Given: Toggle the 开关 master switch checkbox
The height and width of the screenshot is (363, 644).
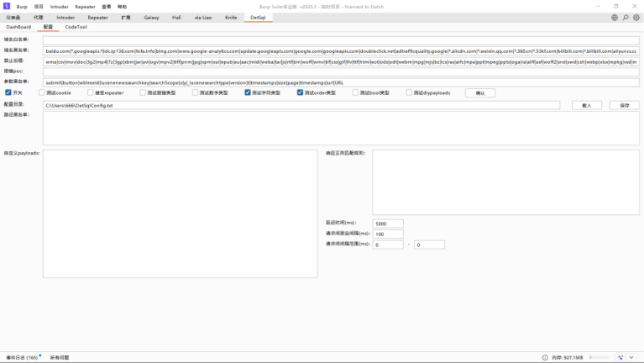Looking at the screenshot, I should pyautogui.click(x=8, y=92).
